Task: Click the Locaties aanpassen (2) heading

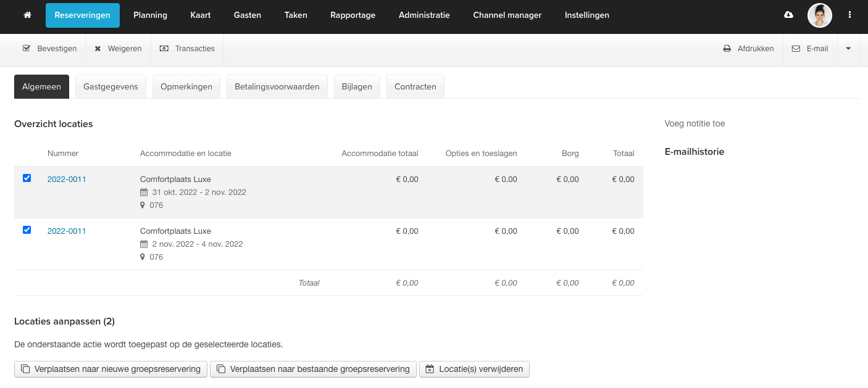Action: (64, 321)
